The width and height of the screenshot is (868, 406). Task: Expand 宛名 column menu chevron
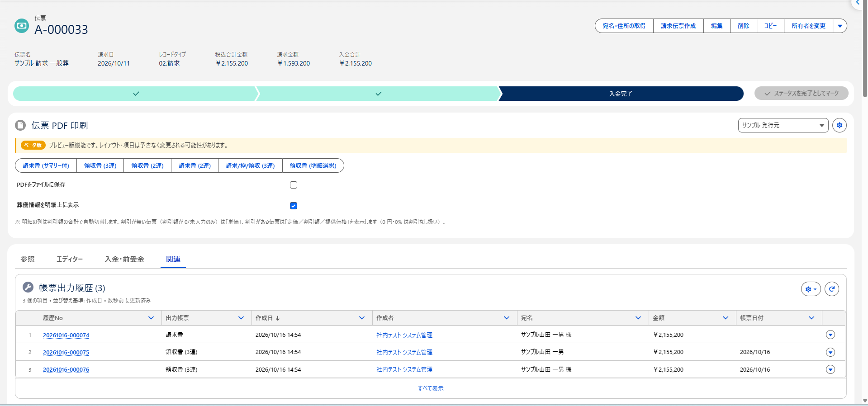[x=638, y=318]
